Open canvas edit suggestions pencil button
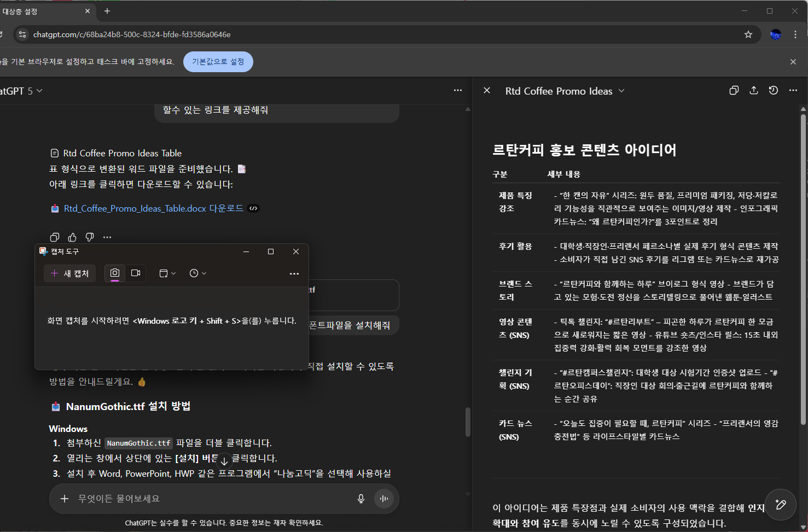The width and height of the screenshot is (808, 532). (x=781, y=504)
